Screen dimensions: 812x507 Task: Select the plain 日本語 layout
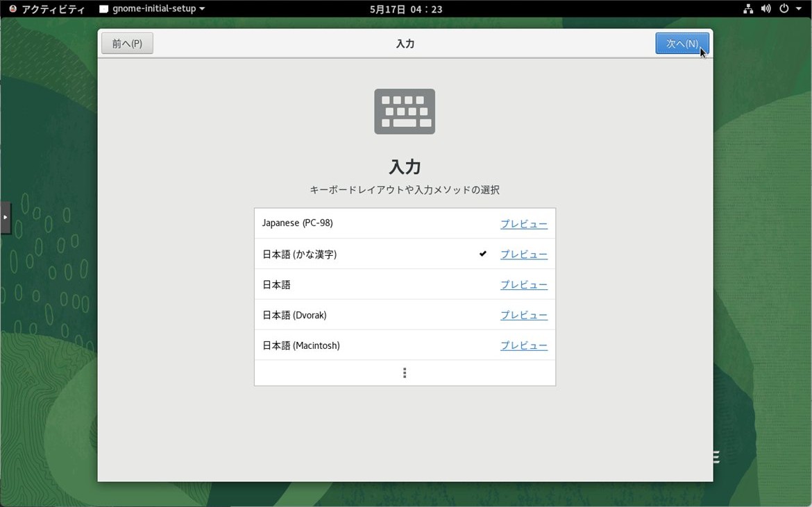(x=405, y=284)
